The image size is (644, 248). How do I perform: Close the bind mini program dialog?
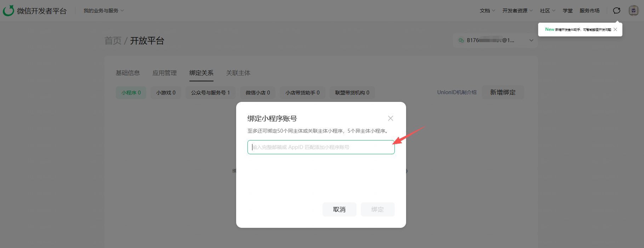click(391, 118)
